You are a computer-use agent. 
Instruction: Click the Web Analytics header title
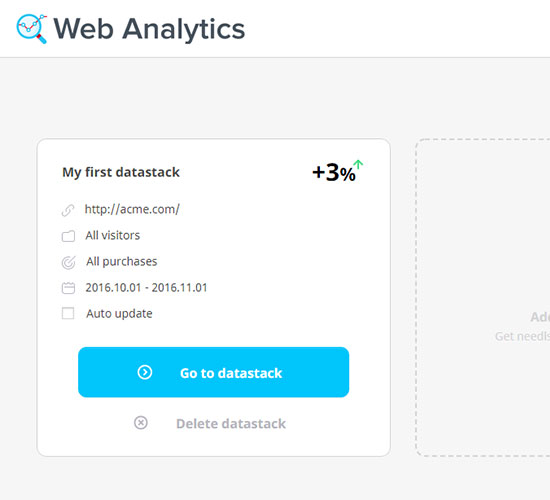coord(149,29)
